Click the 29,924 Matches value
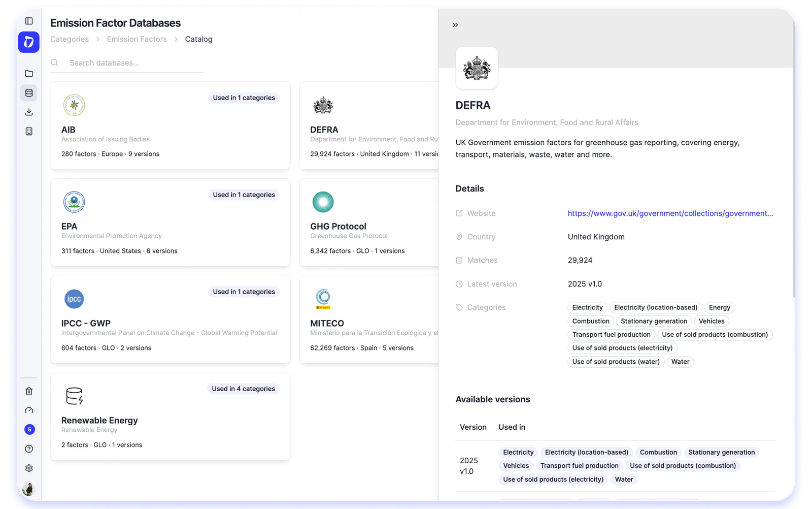This screenshot has height=509, width=812. click(x=580, y=260)
